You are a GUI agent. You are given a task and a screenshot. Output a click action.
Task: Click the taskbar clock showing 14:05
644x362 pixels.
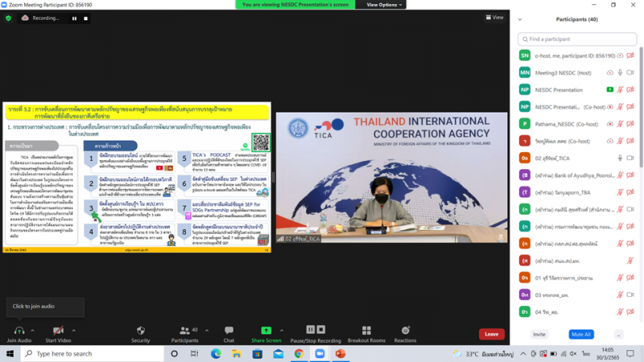coord(608,353)
